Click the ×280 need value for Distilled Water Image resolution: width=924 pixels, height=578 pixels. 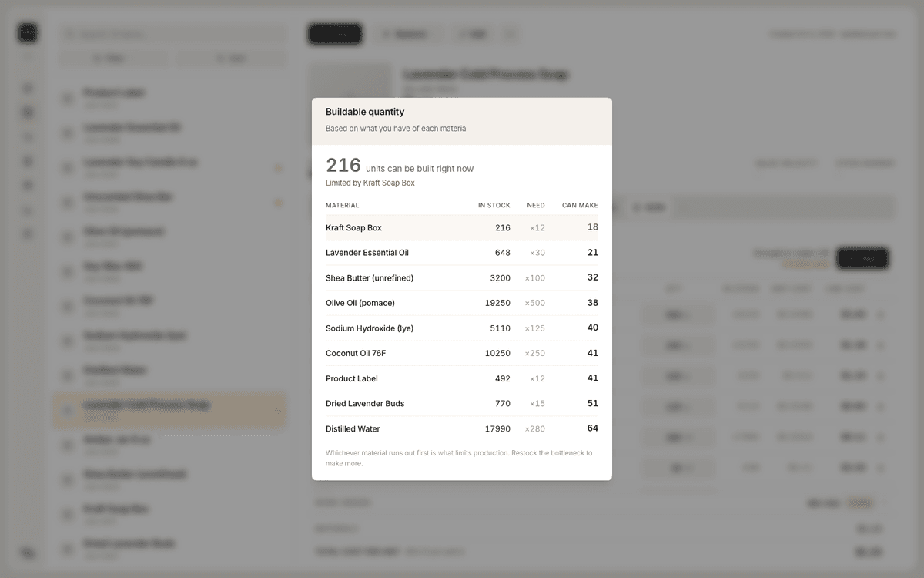click(535, 429)
